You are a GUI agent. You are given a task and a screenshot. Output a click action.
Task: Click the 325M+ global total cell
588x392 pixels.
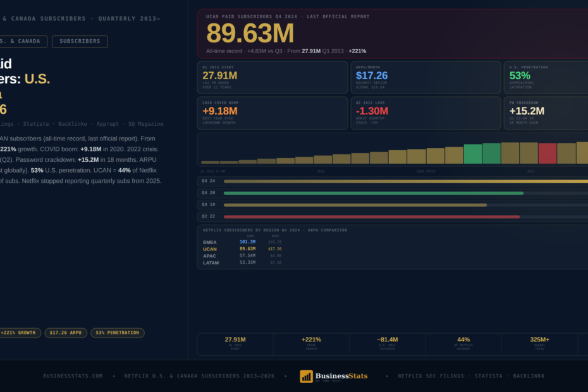point(539,343)
